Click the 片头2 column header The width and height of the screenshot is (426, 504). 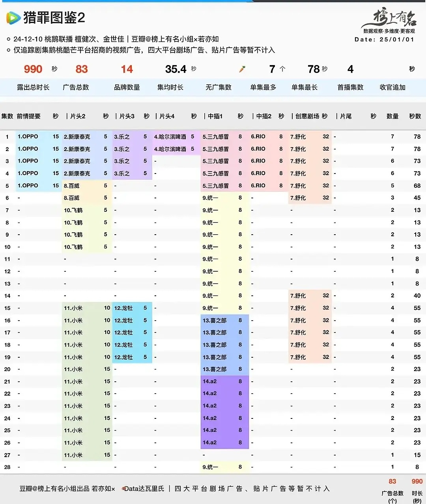coord(78,116)
